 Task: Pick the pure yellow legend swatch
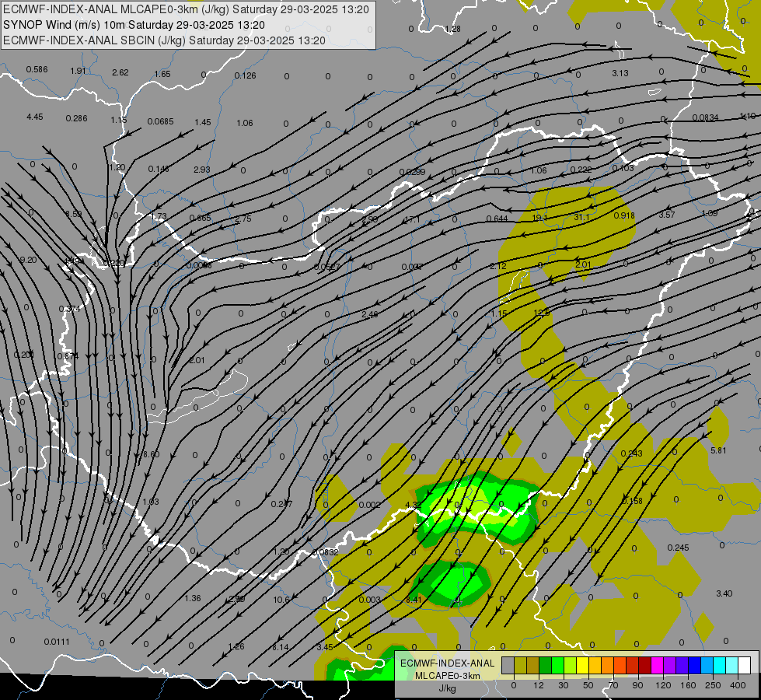582,665
